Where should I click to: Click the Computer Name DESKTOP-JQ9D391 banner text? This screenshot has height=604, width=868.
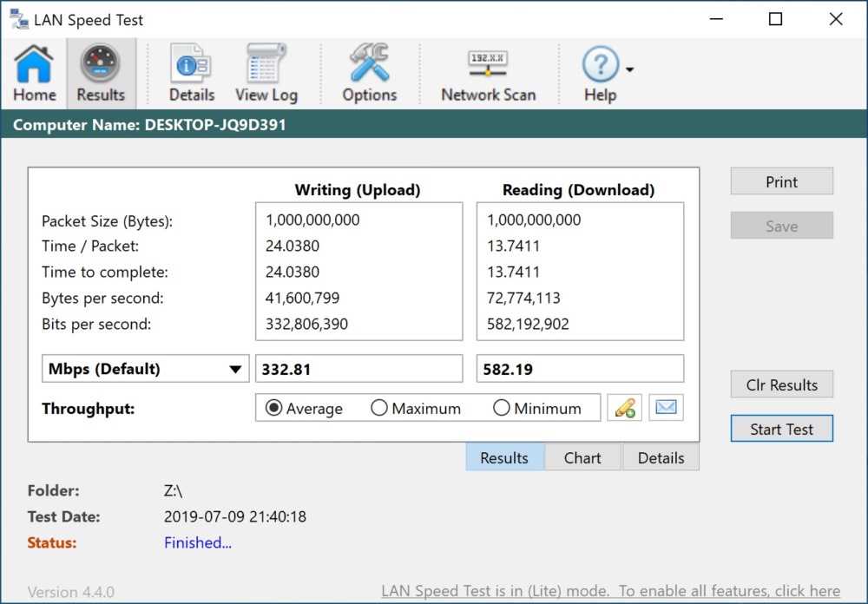[149, 125]
